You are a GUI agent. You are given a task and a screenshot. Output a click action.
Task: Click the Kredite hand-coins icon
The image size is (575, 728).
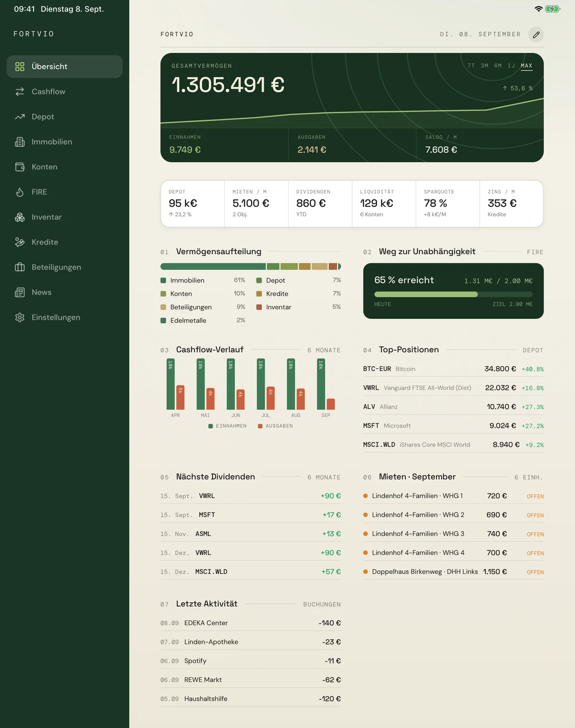[x=20, y=242]
